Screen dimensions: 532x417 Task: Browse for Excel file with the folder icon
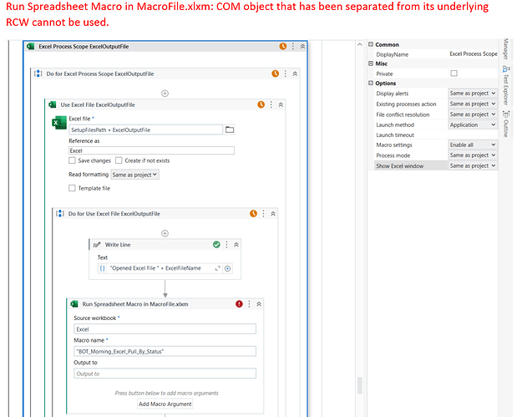tap(230, 130)
